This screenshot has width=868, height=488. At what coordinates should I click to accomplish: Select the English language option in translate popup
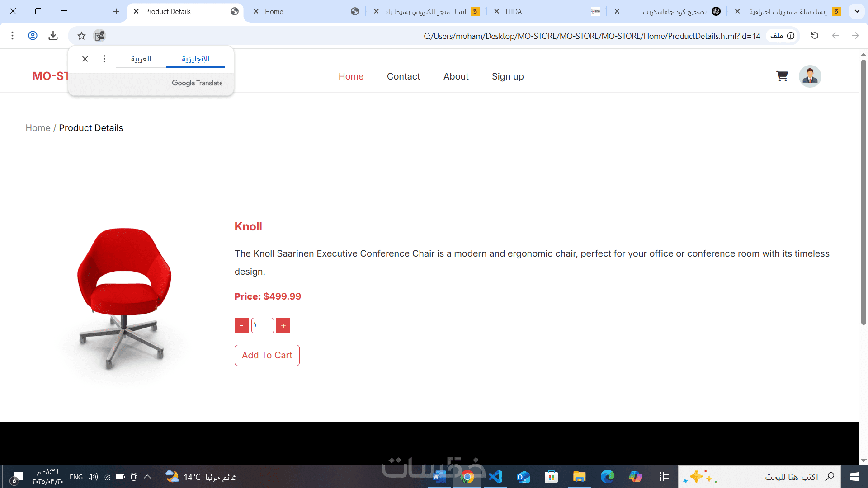click(195, 59)
